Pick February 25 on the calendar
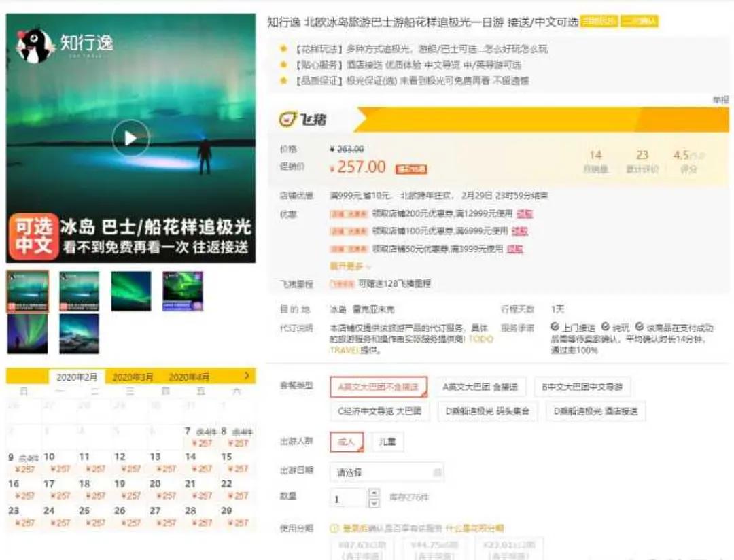734x560 pixels. tap(94, 517)
